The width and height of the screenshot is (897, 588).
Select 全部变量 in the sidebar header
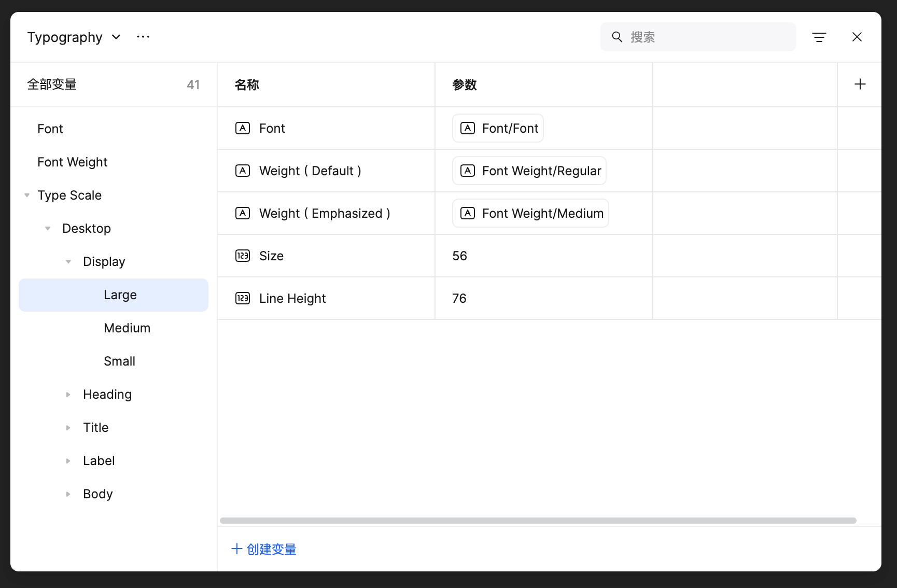pos(52,84)
